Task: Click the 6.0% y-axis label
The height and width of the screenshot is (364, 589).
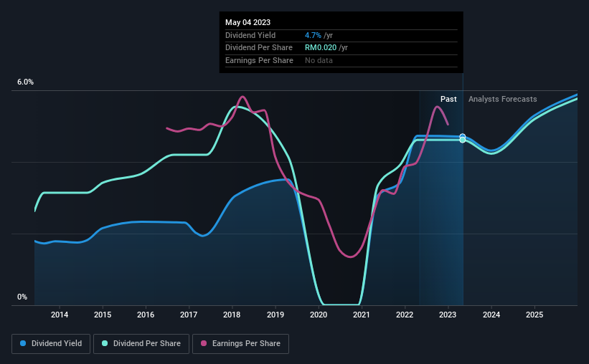Action: (x=25, y=82)
